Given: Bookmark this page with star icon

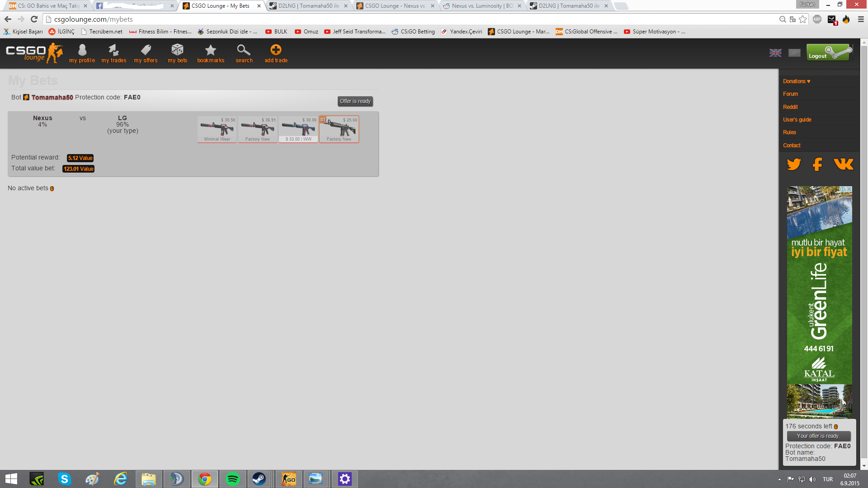Looking at the screenshot, I should (x=803, y=19).
